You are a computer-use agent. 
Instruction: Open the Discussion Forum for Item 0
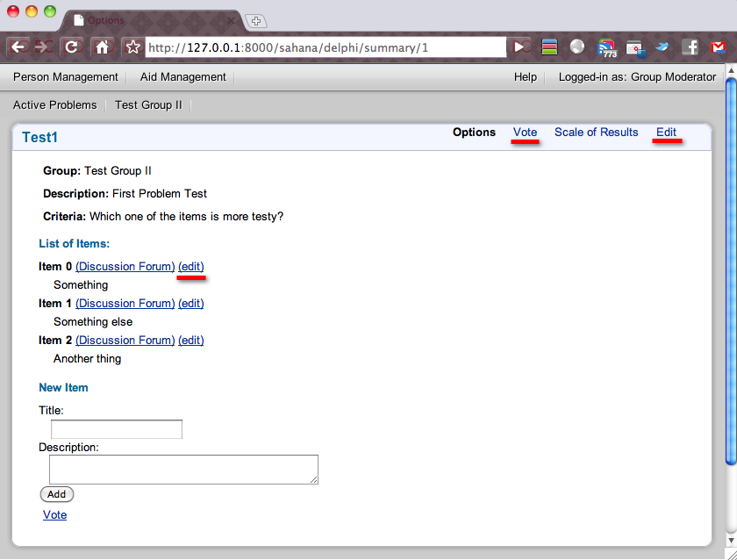point(125,267)
